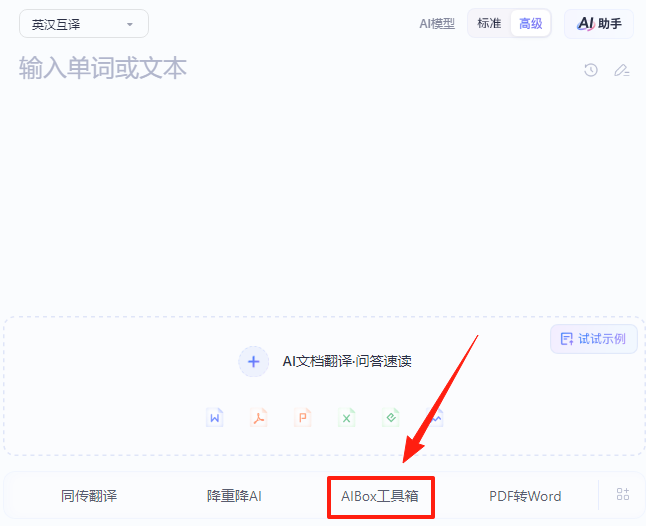Choose the PDF file type icon
This screenshot has width=646, height=526.
259,418
